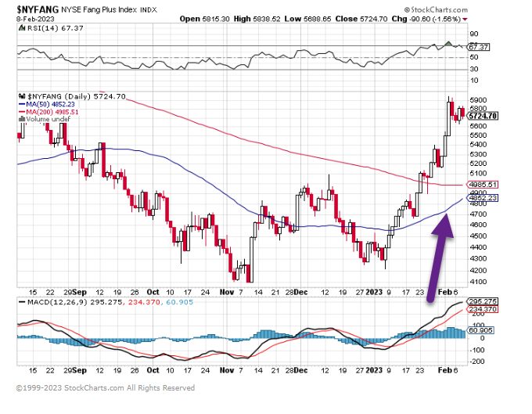Click the green RSI indicator icon
Screen dimensions: 532x414
pyautogui.click(x=22, y=28)
